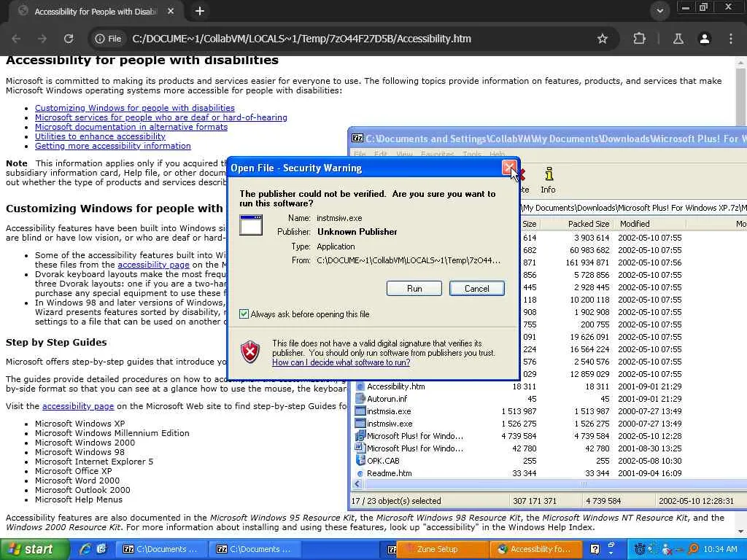Click the orange magnifier system tray icon
The width and height of the screenshot is (747, 560).
693,550
